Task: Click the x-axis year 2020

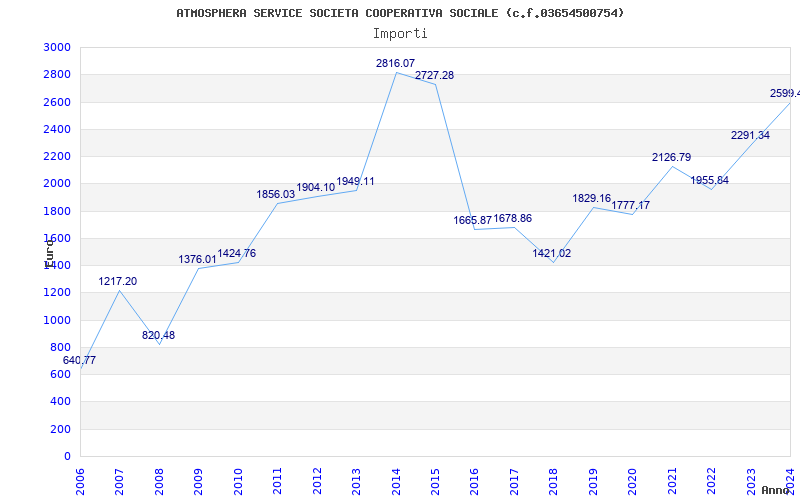Action: pyautogui.click(x=633, y=482)
